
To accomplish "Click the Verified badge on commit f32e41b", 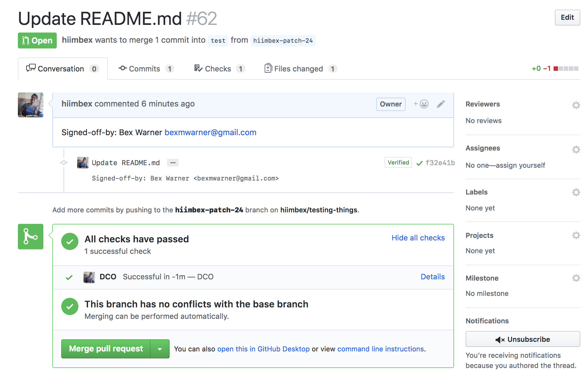I will pos(398,162).
